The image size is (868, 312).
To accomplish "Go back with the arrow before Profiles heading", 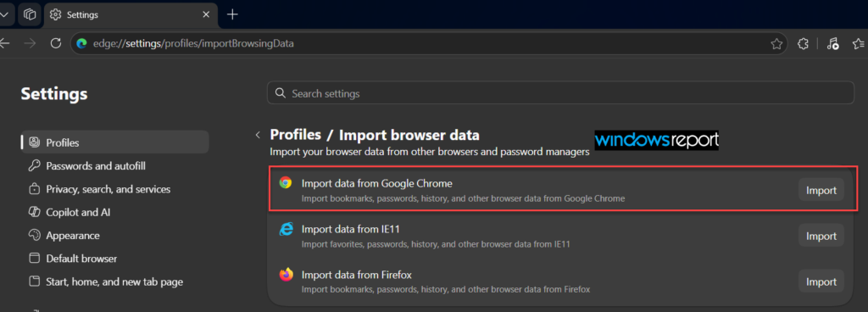I will point(258,135).
